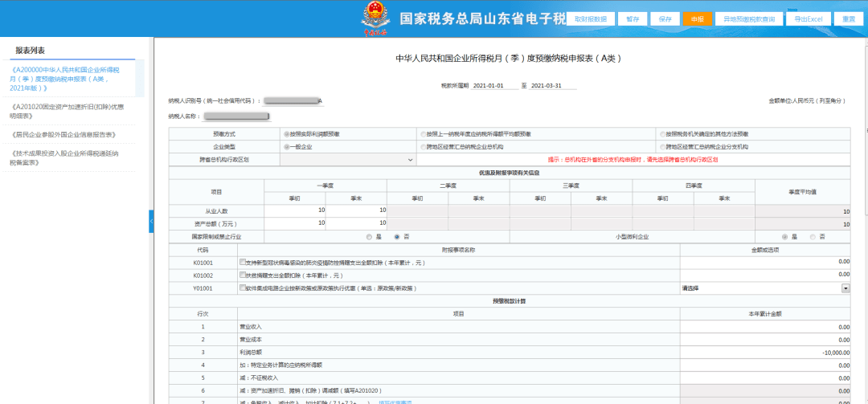This screenshot has height=404, width=868.
Task: Check the Y01001 软件集成电路 checkbox
Action: [242, 288]
